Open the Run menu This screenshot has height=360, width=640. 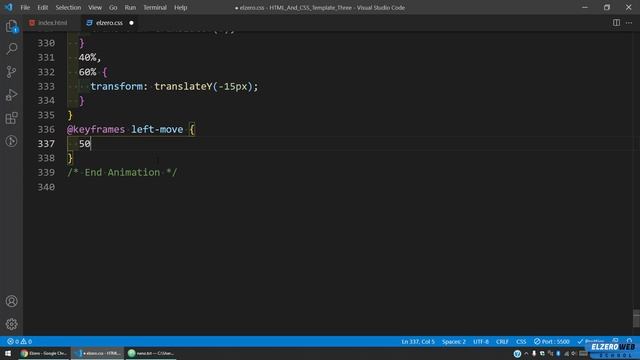[130, 7]
